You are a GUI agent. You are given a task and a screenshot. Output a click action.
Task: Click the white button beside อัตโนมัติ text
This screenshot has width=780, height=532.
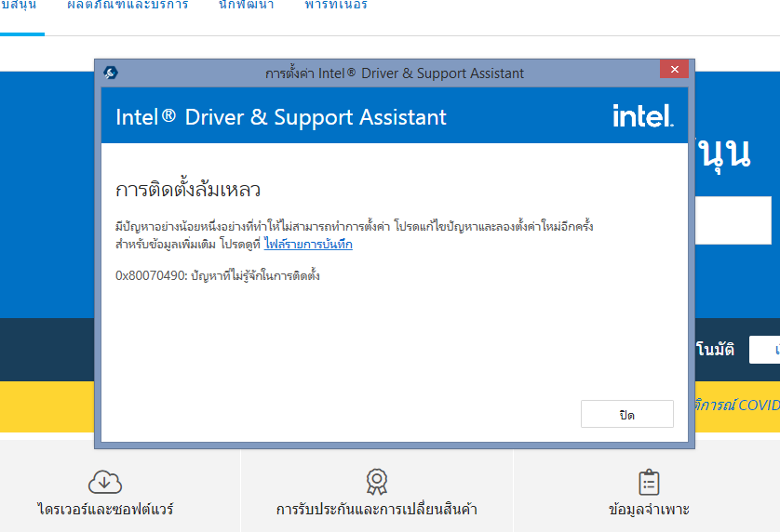764,350
